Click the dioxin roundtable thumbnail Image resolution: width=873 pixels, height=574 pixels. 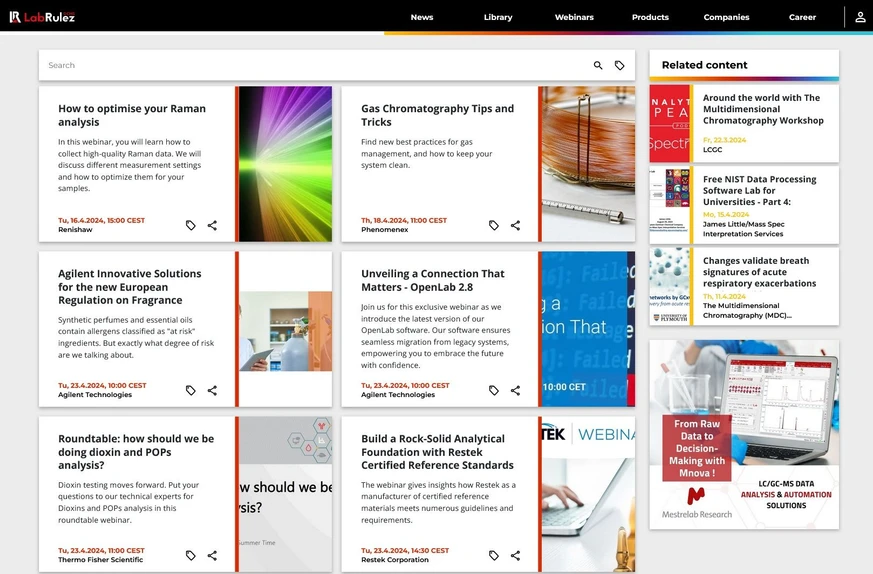[286, 494]
